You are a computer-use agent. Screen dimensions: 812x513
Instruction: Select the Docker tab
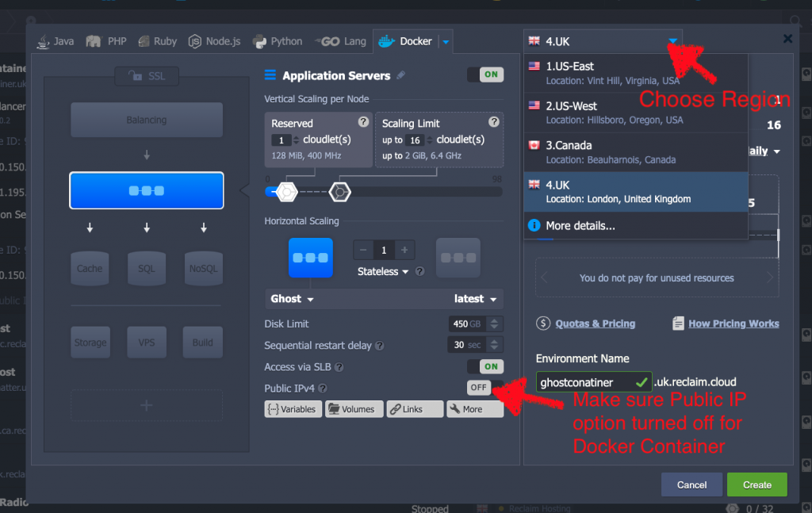405,41
